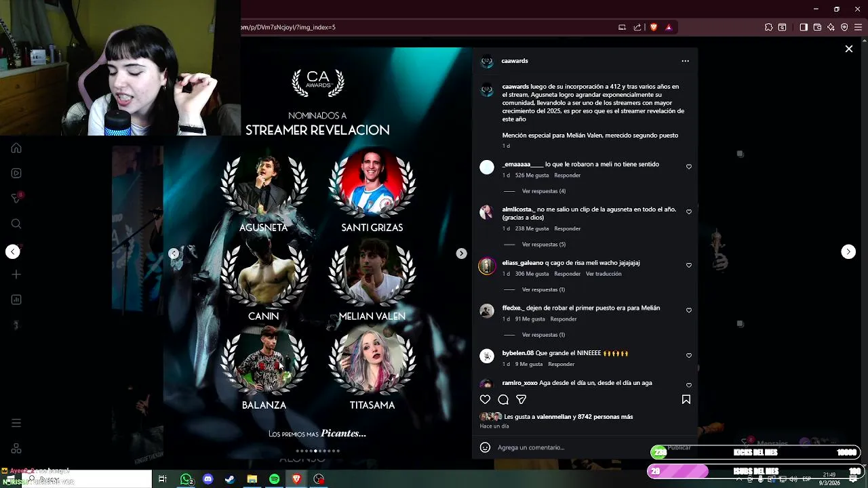
Task: Open Spotify from the taskbar
Action: pos(274,479)
